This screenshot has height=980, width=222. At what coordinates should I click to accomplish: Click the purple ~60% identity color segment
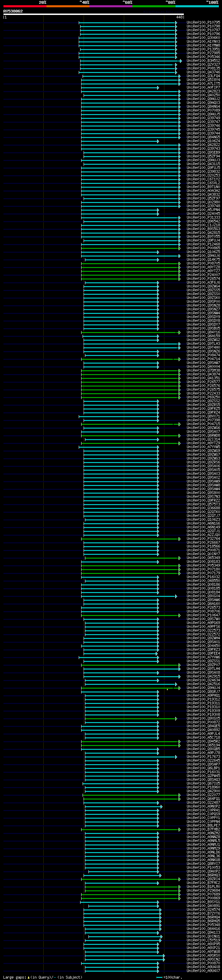tap(111, 6)
